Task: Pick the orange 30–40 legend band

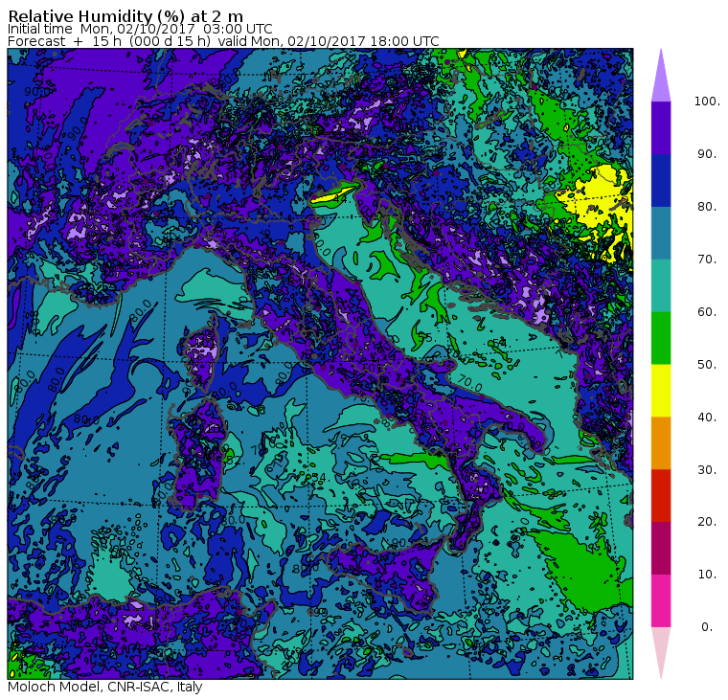Action: [x=661, y=443]
